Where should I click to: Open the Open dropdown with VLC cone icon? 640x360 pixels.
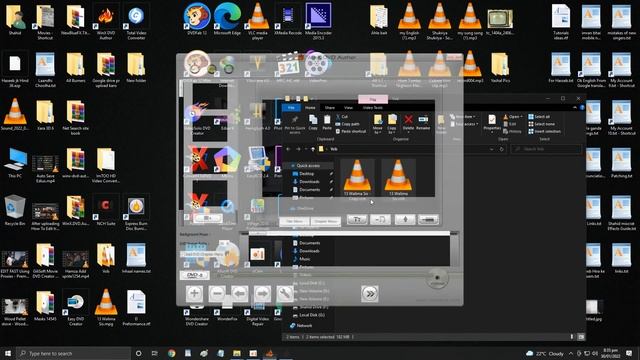tap(513, 117)
